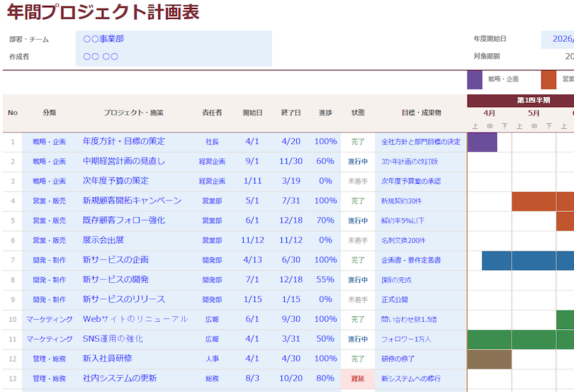Click goal cell 問い合わせ数1.5倍
The width and height of the screenshot is (574, 392).
coord(421,320)
